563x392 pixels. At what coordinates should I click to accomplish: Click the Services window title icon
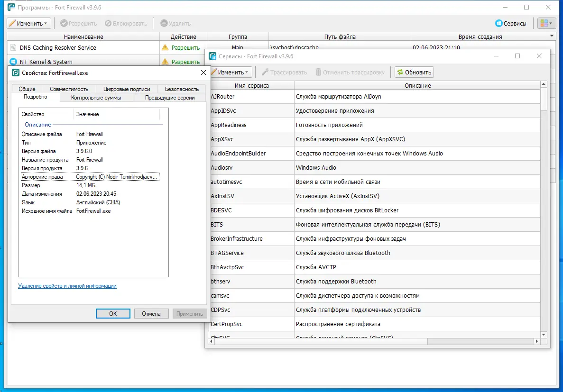pyautogui.click(x=212, y=56)
